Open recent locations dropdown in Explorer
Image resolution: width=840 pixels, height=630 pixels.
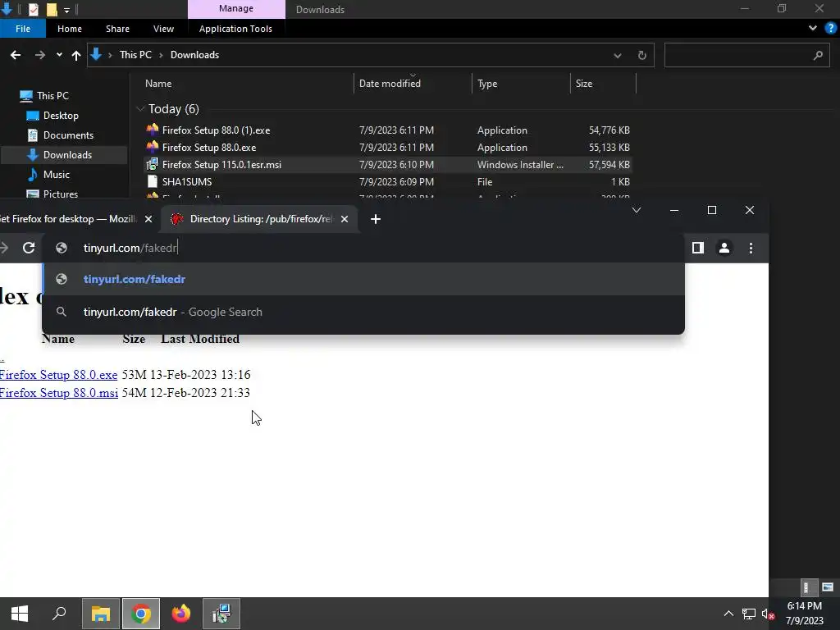(x=59, y=55)
